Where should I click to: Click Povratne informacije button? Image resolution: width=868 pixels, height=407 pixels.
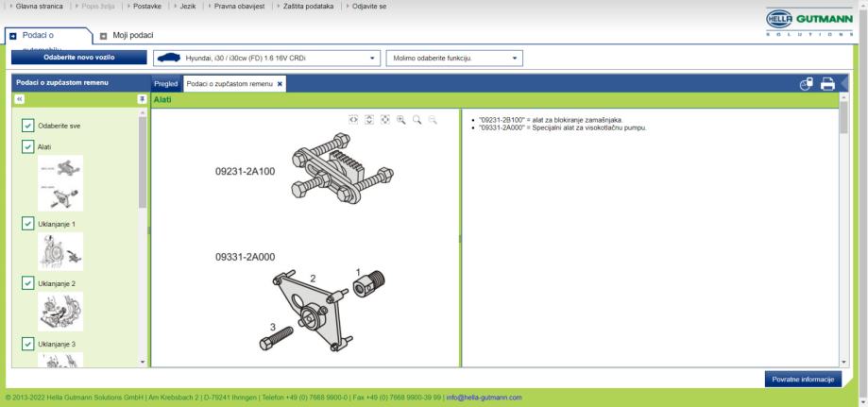[803, 379]
